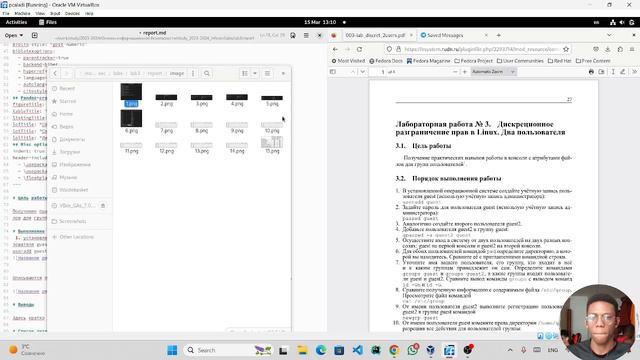The width and height of the screenshot is (640, 360).
Task: Select the 1.png thumbnail
Action: pyautogui.click(x=131, y=92)
